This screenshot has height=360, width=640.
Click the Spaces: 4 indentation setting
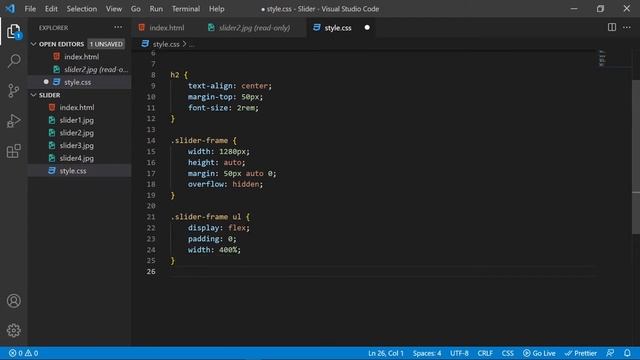427,353
